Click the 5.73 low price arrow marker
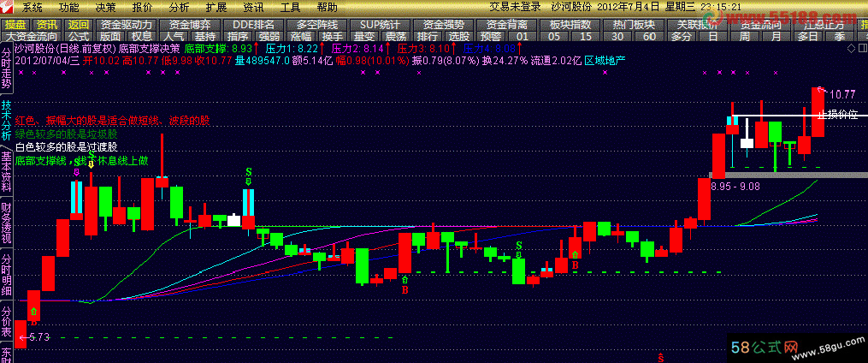This screenshot has width=868, height=363. 24,337
